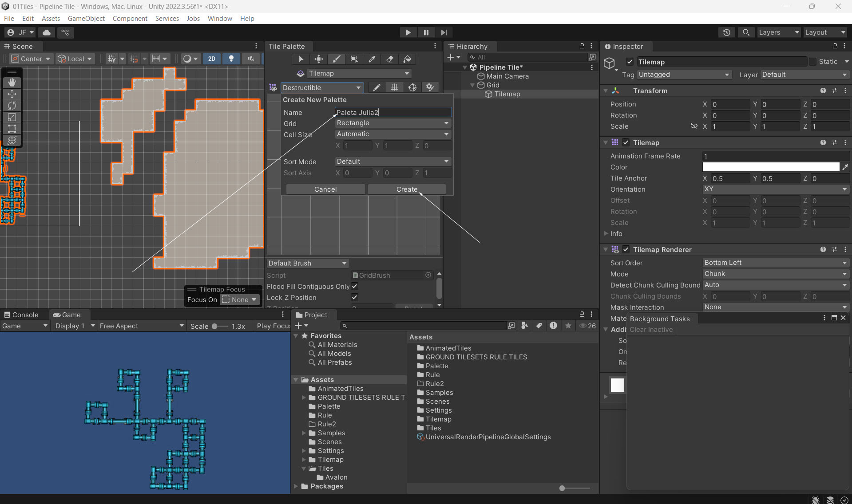852x504 pixels.
Task: Select the Eraser tool in Tile Palette
Action: pos(390,59)
